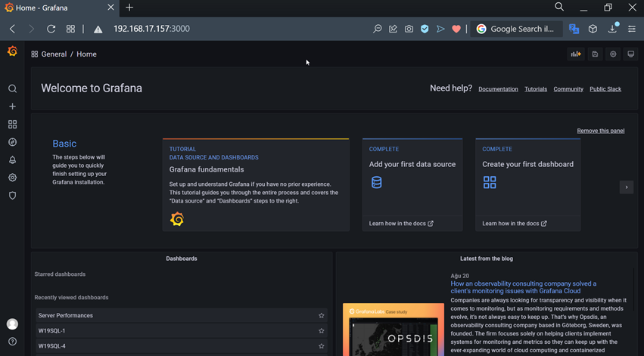644x356 pixels.
Task: Click the Add panel icon in top toolbar
Action: tap(576, 54)
